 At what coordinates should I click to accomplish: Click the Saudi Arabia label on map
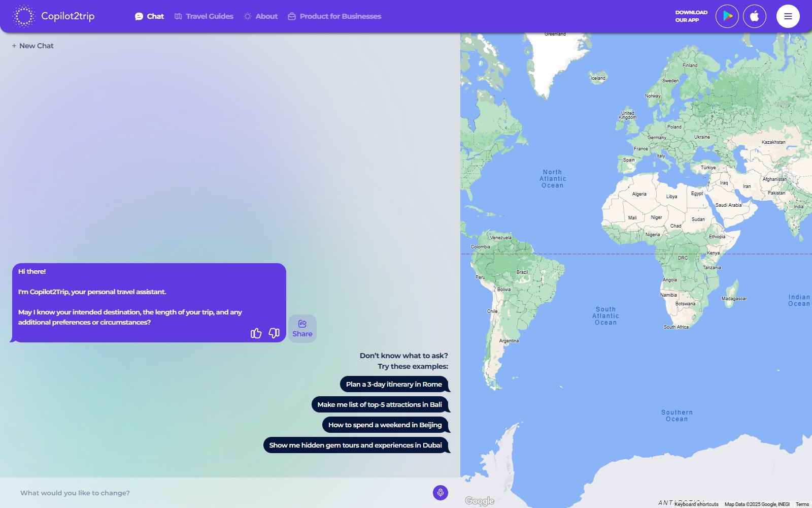[728, 205]
